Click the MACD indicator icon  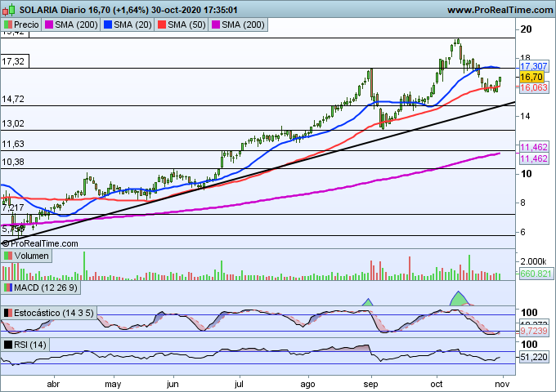[8, 287]
